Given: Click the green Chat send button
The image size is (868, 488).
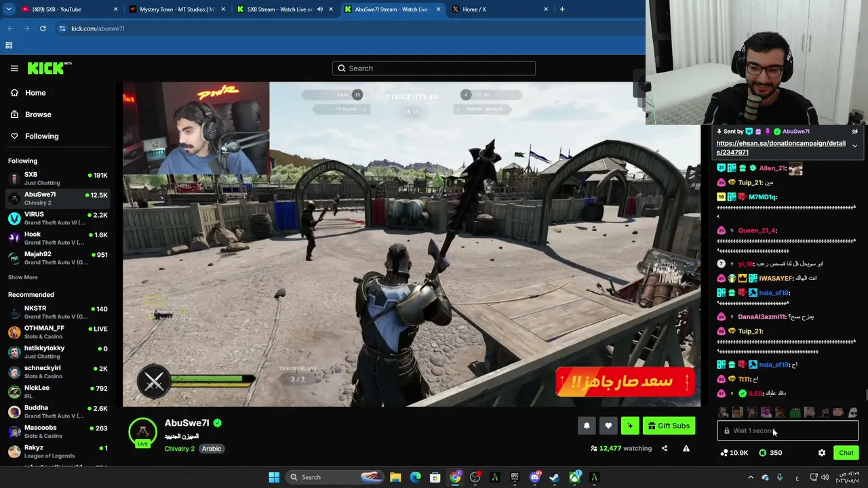Looking at the screenshot, I should point(846,453).
